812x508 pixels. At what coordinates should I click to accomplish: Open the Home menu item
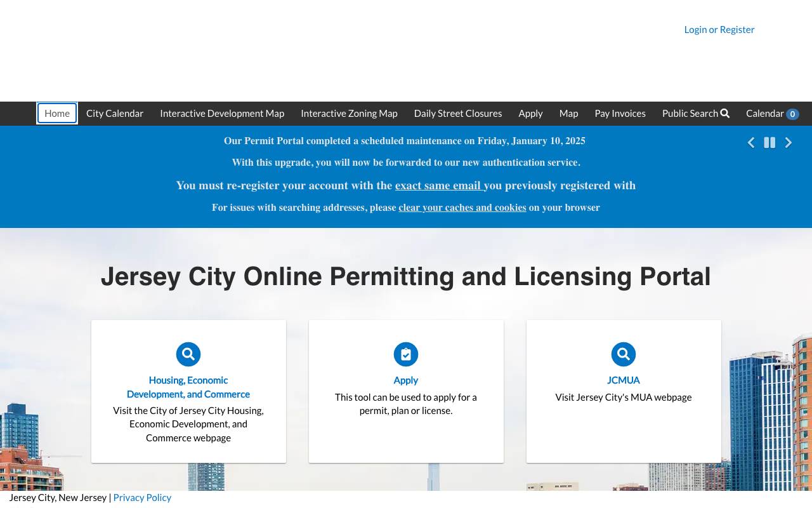click(57, 114)
